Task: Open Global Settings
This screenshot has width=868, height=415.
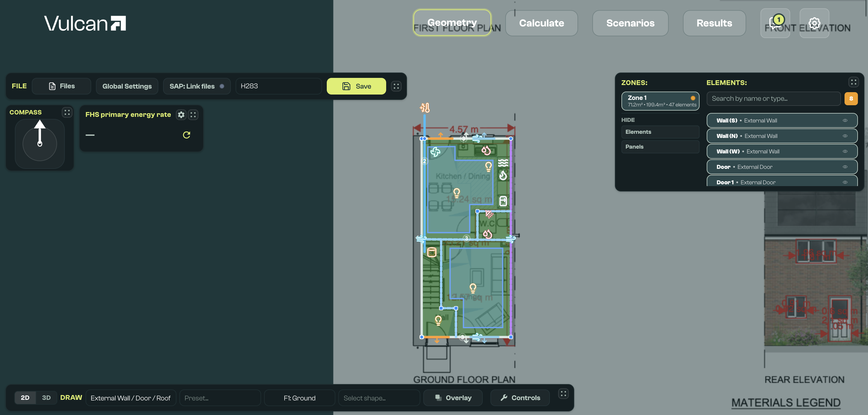Action: (x=127, y=86)
